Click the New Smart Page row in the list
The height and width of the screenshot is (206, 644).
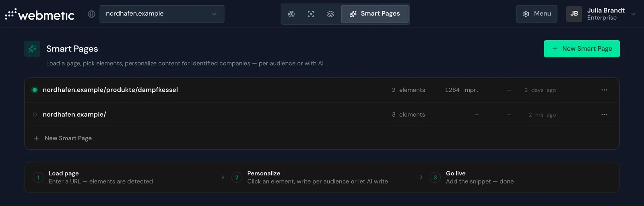[322, 138]
